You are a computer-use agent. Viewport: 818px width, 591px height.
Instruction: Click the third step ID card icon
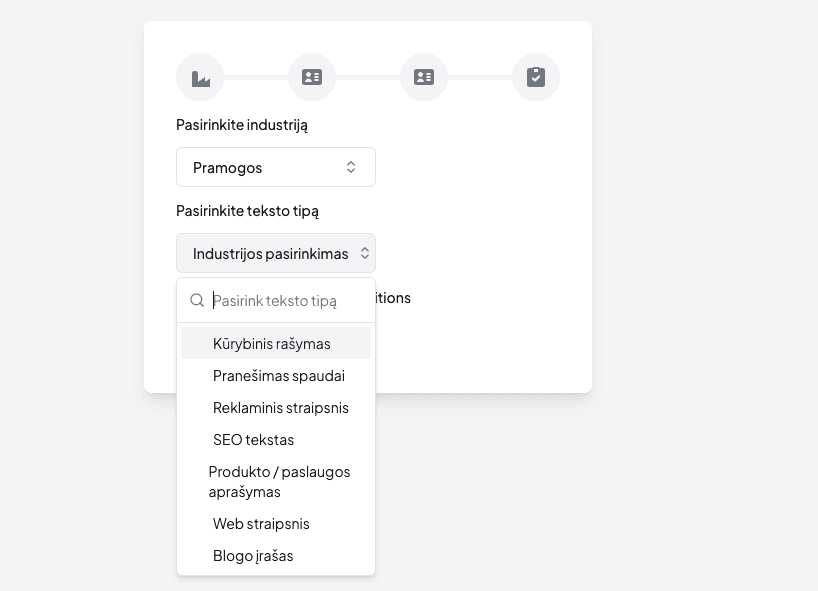[x=424, y=77]
